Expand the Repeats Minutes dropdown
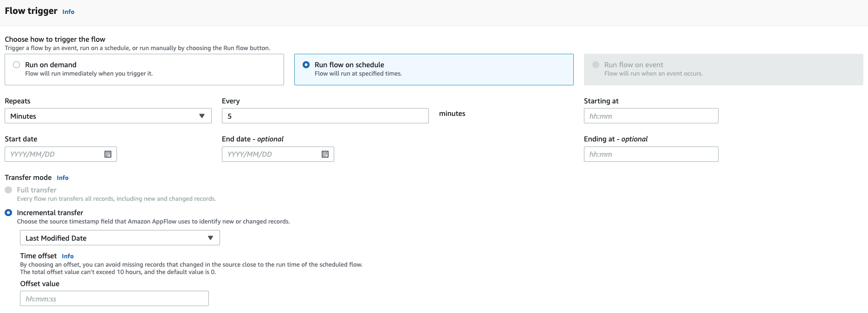Viewport: 868px width, 313px height. [x=108, y=116]
